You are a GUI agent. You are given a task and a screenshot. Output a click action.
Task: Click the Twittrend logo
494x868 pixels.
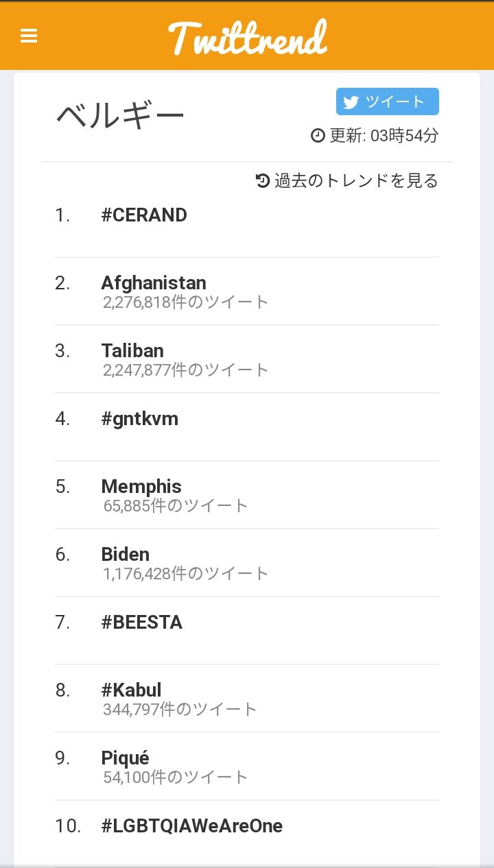(247, 37)
